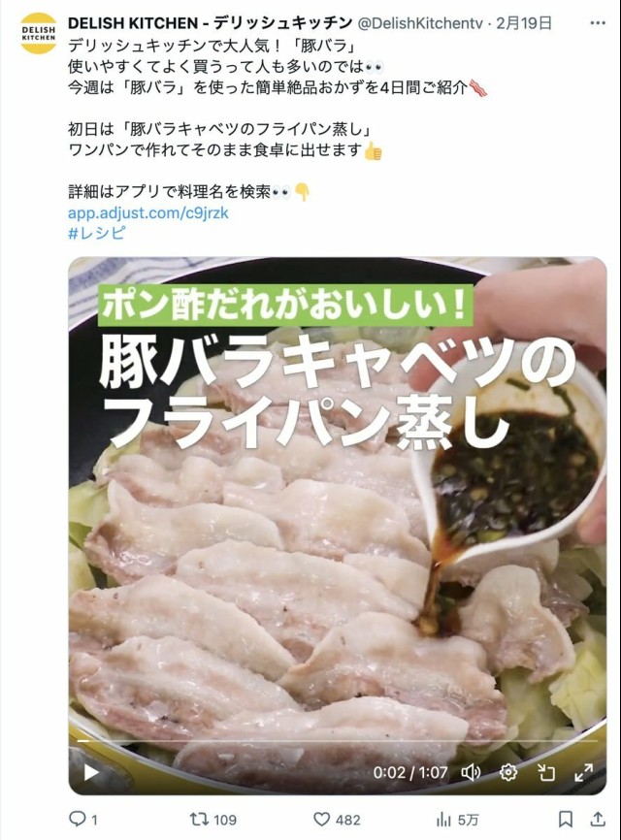Like the tweet with 482 likes
This screenshot has width=621, height=840.
[321, 819]
